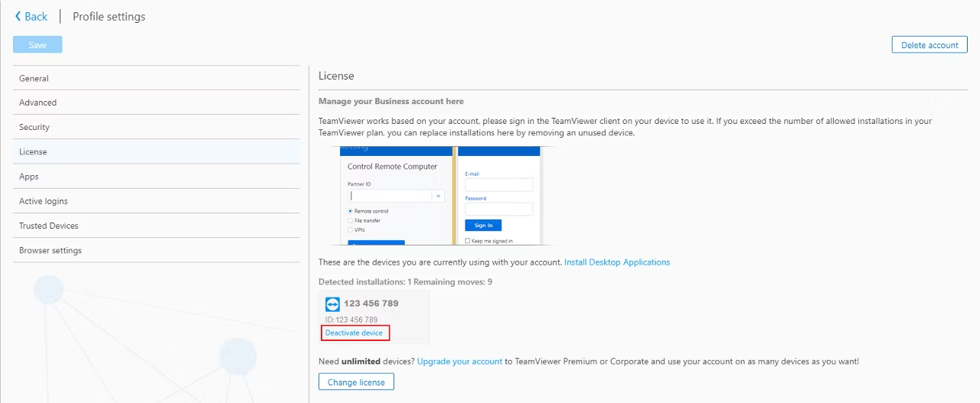980x403 pixels.
Task: Click the Delete account button
Action: tap(929, 44)
